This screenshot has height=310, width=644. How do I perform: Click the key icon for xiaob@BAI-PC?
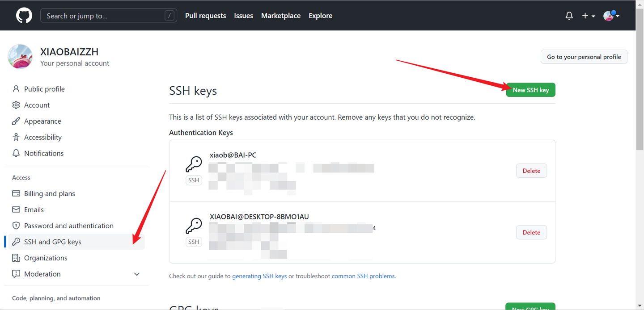pyautogui.click(x=194, y=164)
